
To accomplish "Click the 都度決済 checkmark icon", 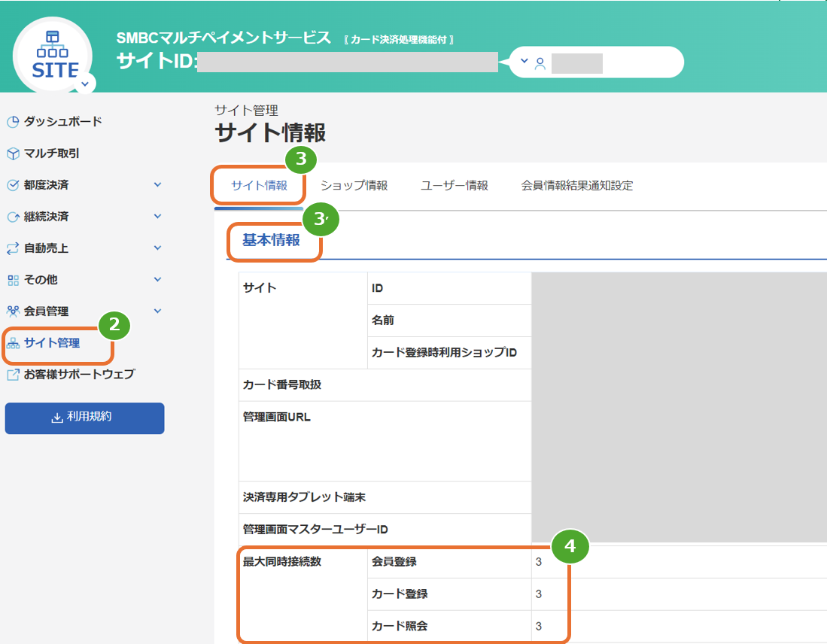I will (13, 185).
